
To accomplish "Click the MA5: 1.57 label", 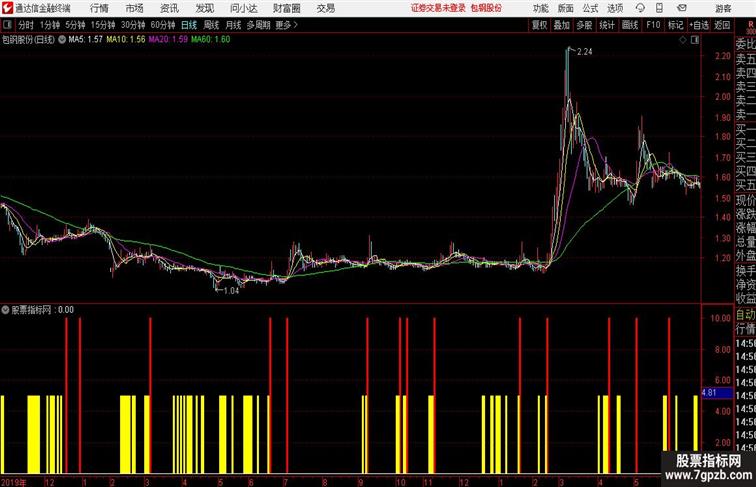I will 85,40.
